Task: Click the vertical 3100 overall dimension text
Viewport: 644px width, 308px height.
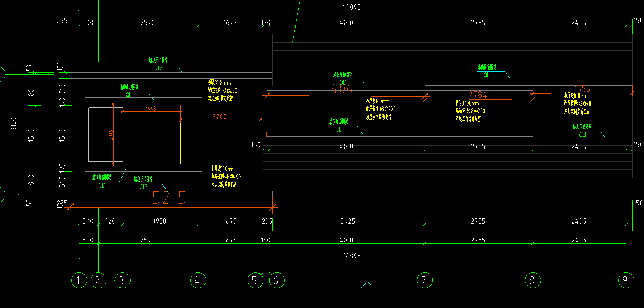Action: (x=13, y=124)
